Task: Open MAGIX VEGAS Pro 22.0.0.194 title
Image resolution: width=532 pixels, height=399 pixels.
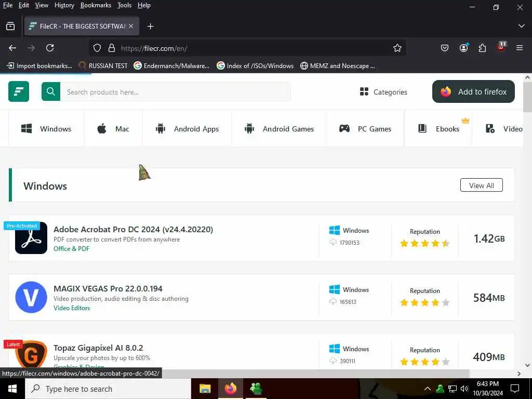Action: tap(108, 289)
